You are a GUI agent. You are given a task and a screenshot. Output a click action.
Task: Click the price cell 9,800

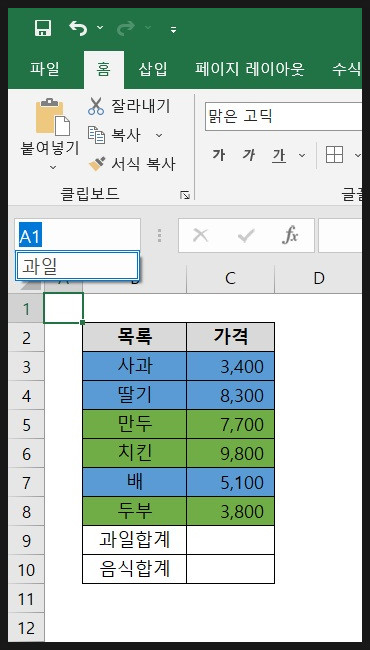[230, 454]
